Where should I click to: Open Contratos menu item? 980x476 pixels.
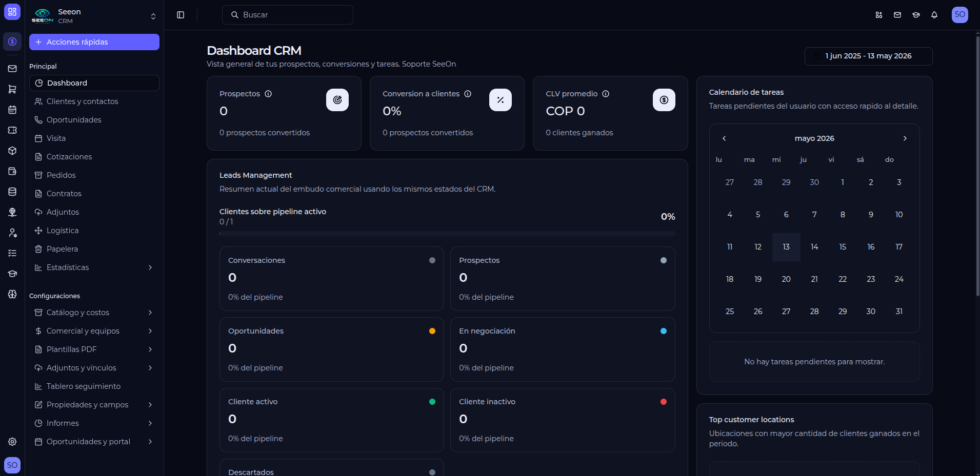94,194
